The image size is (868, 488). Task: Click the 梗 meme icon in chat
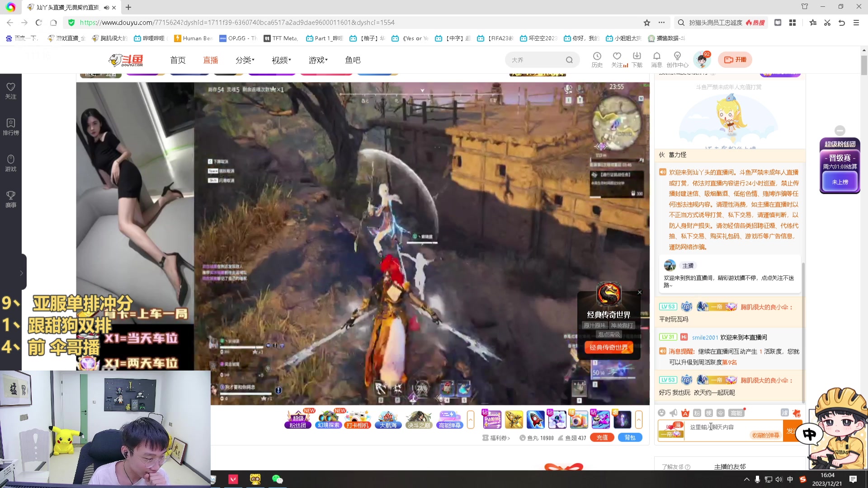click(x=709, y=413)
